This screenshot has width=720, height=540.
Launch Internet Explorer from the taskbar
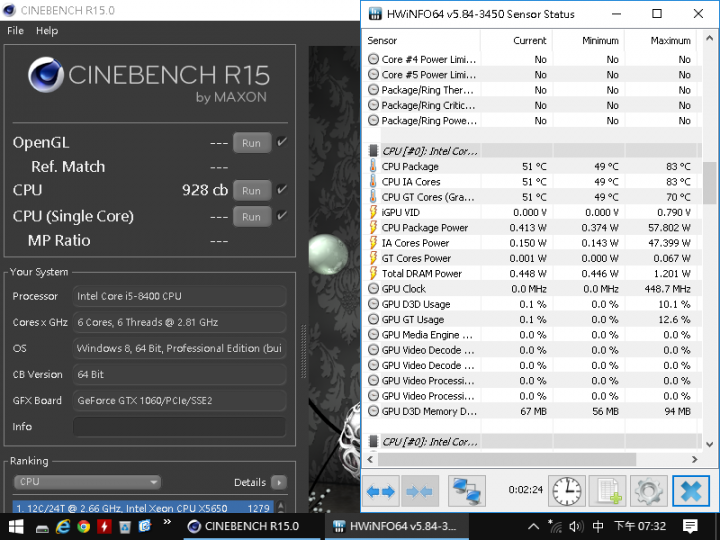62,526
